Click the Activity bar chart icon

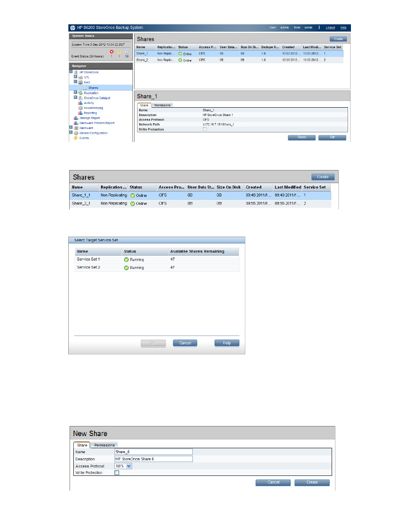point(81,103)
